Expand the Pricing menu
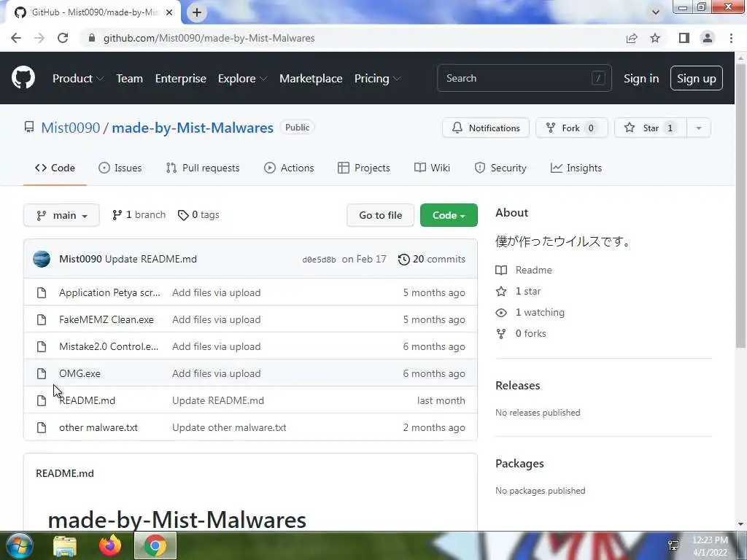The height and width of the screenshot is (560, 747). coord(377,79)
